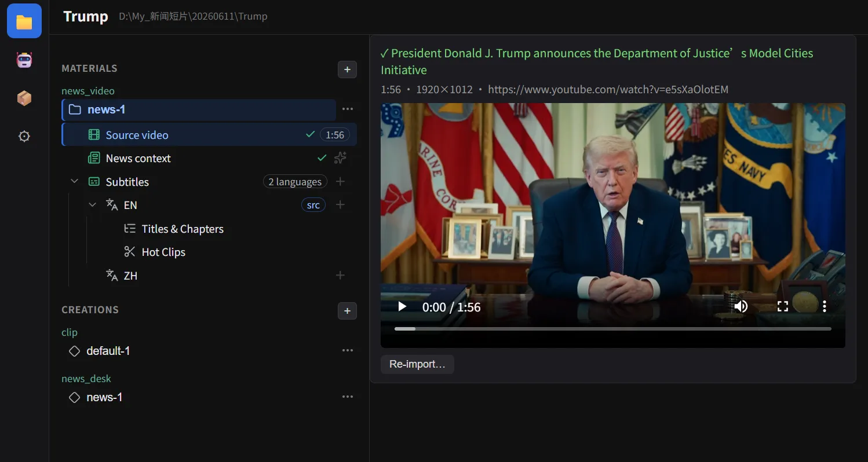
Task: Click the 1920×1012 resolution text
Action: click(x=444, y=90)
